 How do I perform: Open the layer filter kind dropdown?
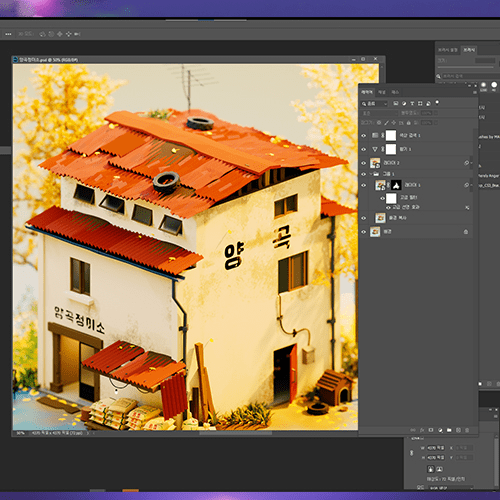tap(375, 104)
